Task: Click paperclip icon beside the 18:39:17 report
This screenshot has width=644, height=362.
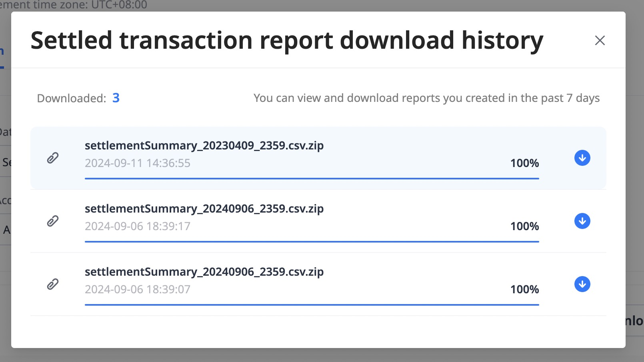Action: click(x=53, y=221)
